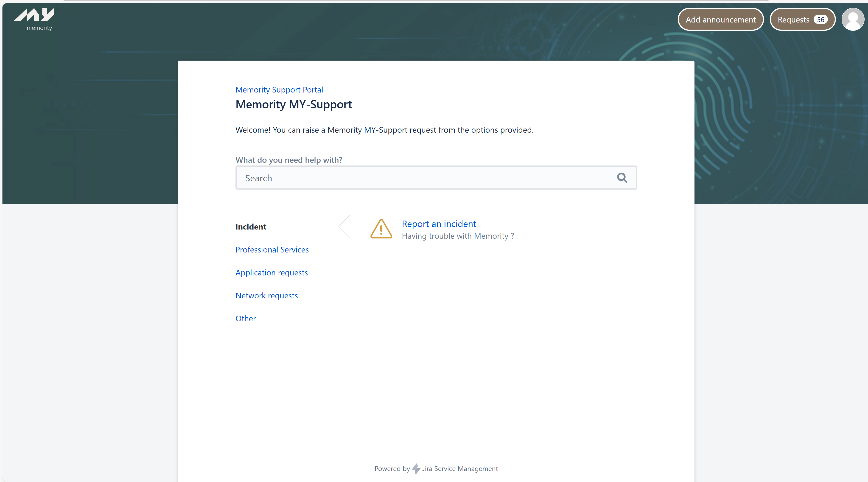
Task: Switch to Professional Services category
Action: [272, 249]
